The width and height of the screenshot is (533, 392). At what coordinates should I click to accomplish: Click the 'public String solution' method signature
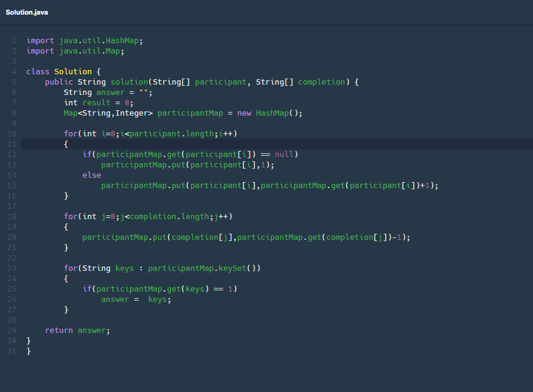[x=201, y=82]
